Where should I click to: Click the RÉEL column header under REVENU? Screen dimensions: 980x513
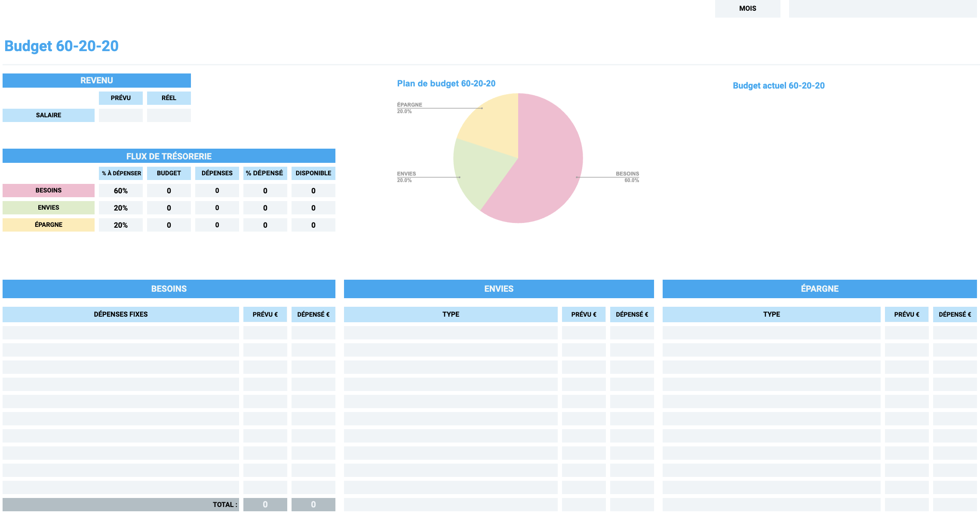[169, 98]
